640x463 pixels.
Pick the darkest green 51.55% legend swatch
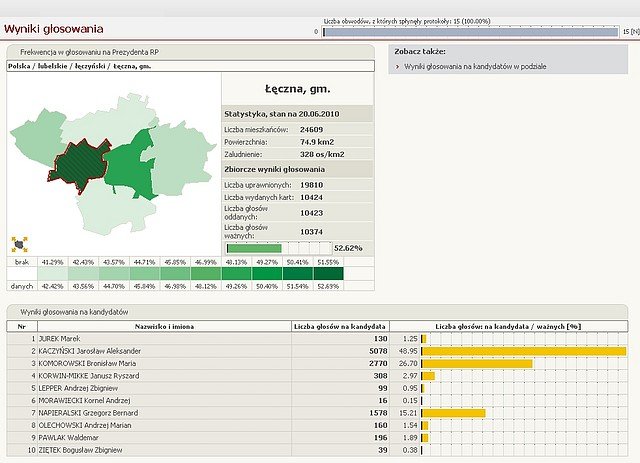point(328,273)
